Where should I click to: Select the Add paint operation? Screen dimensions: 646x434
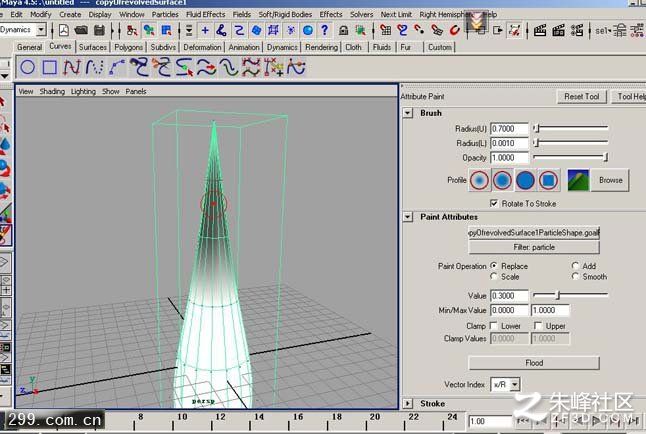point(576,266)
